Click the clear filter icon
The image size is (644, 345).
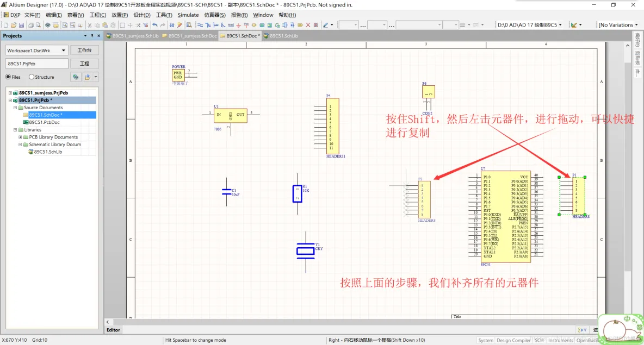145,25
